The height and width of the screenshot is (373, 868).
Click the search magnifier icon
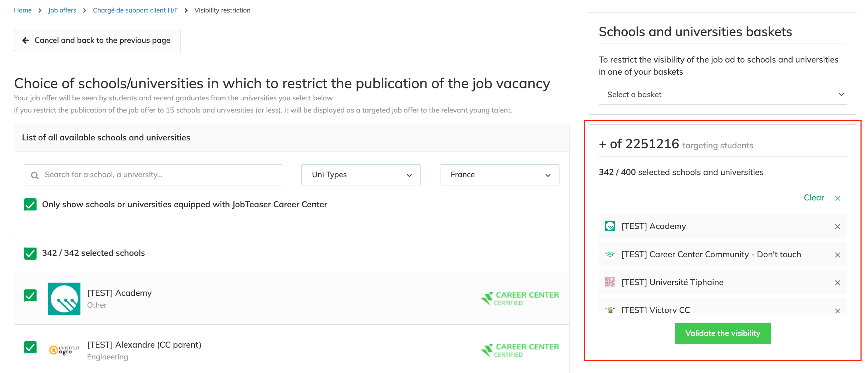(35, 175)
